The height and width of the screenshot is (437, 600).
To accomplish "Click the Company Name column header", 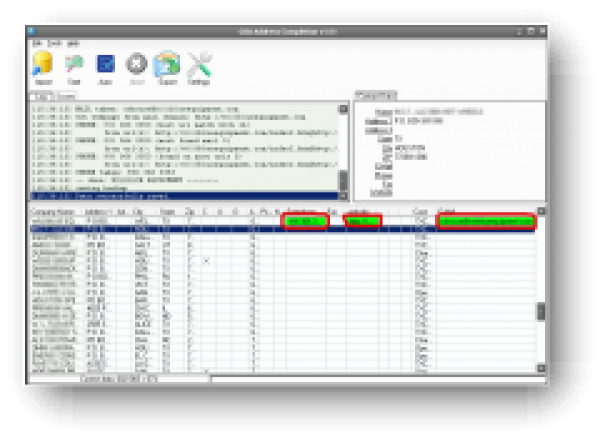I will pos(53,212).
